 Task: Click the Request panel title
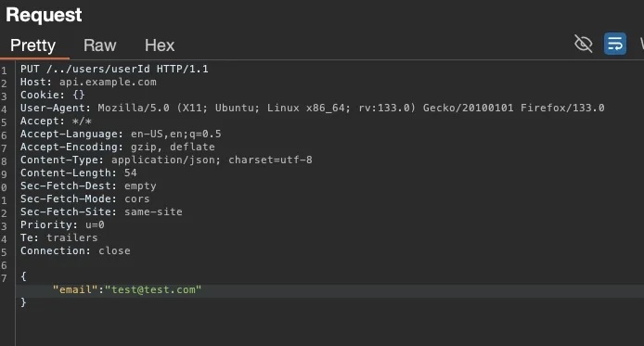tap(44, 15)
